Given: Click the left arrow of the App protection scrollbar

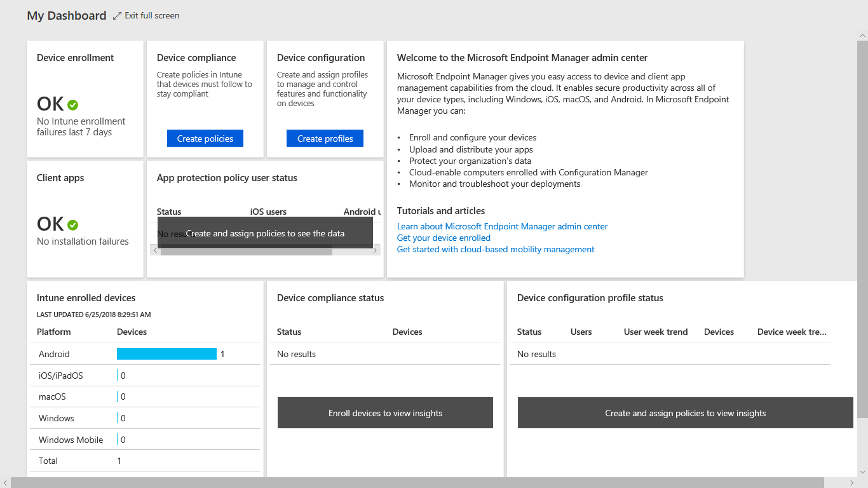Looking at the screenshot, I should 155,250.
